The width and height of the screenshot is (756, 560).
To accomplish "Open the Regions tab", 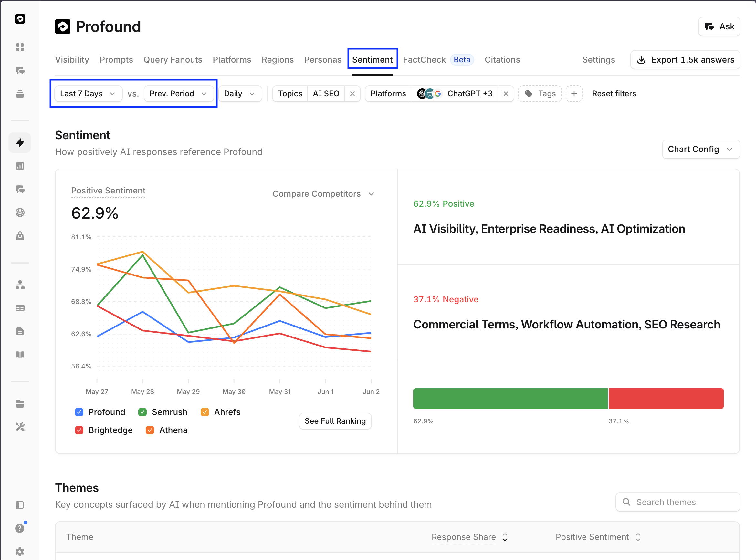I will click(278, 60).
